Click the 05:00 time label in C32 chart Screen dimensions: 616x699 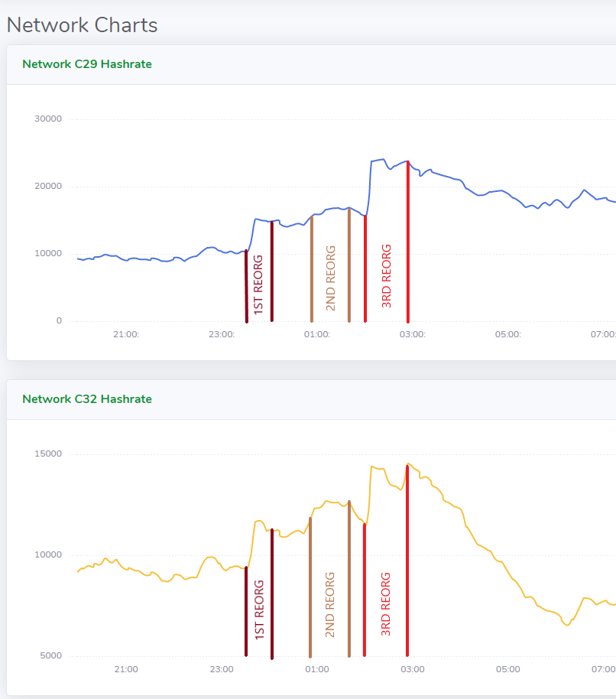click(507, 669)
